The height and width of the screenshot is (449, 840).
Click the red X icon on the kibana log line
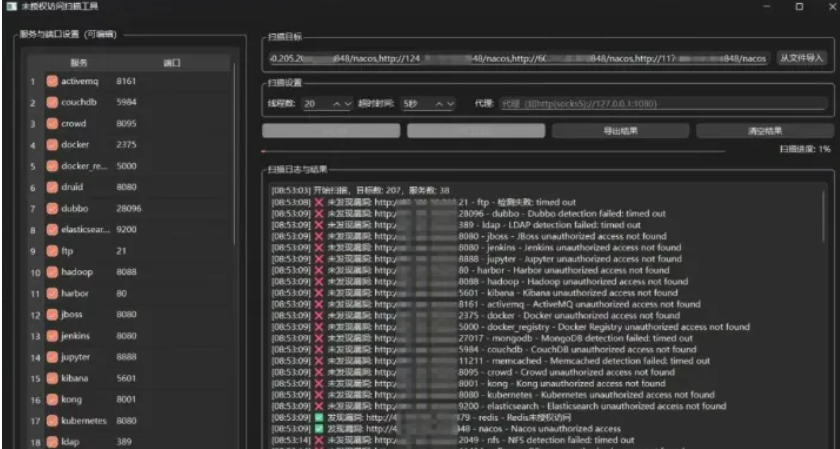[x=319, y=293]
